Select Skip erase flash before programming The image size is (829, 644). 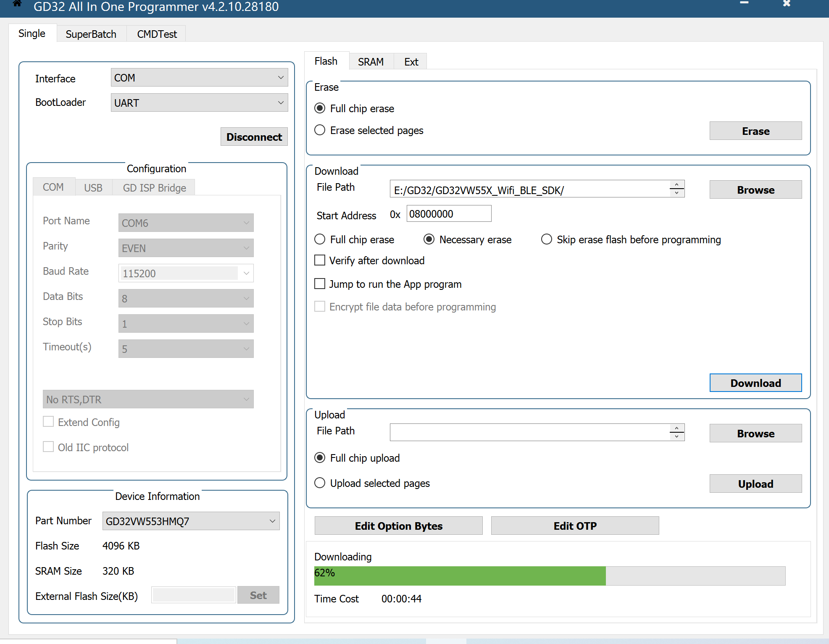(x=546, y=239)
